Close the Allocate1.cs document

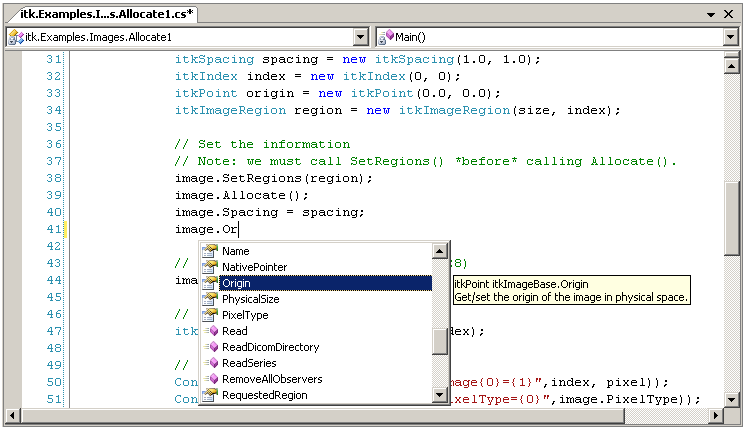[732, 14]
